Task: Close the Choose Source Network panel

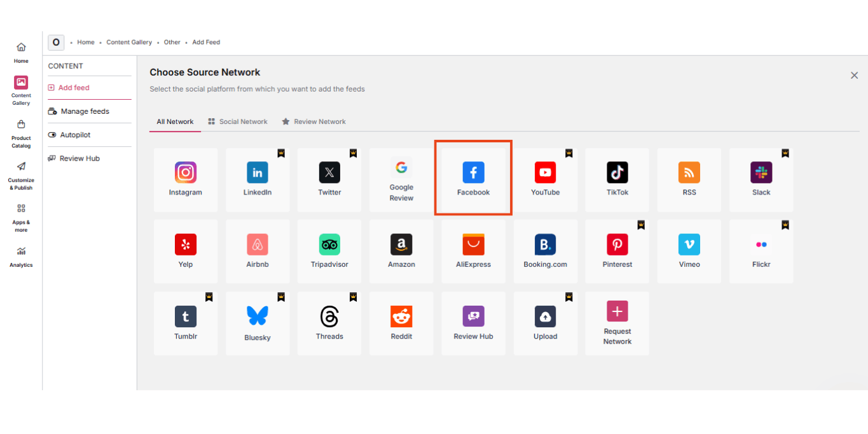Action: point(854,76)
